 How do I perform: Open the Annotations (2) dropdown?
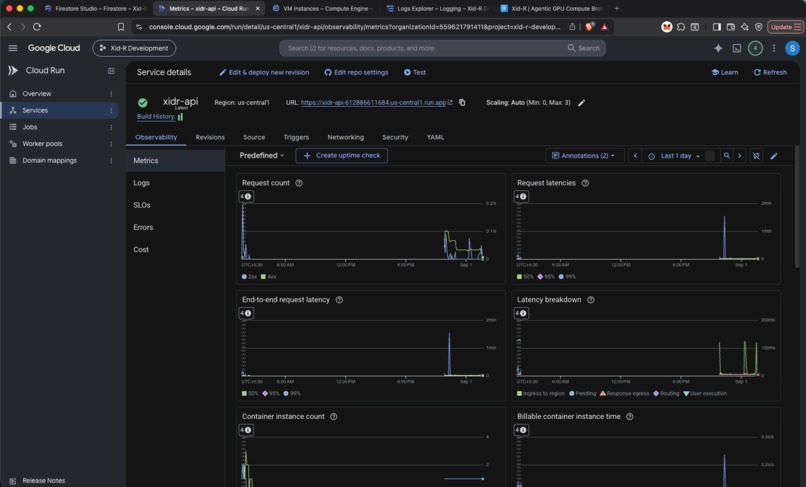tap(584, 155)
